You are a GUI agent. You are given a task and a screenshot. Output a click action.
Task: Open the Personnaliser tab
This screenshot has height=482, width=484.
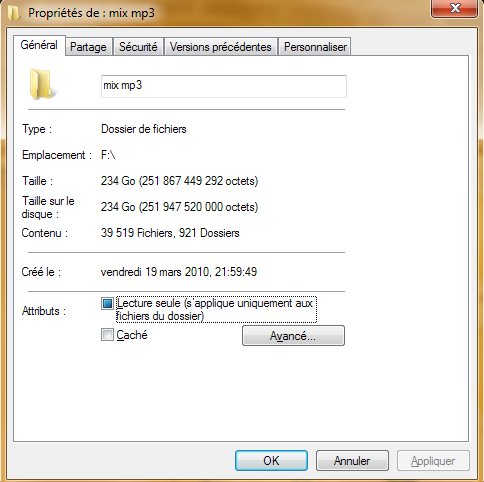[315, 47]
